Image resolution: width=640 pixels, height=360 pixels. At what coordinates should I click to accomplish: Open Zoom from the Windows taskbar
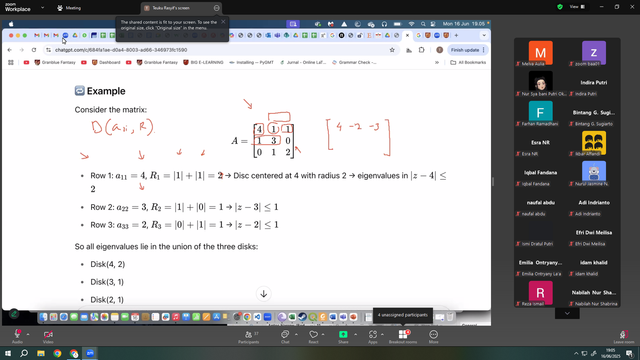(x=90, y=353)
